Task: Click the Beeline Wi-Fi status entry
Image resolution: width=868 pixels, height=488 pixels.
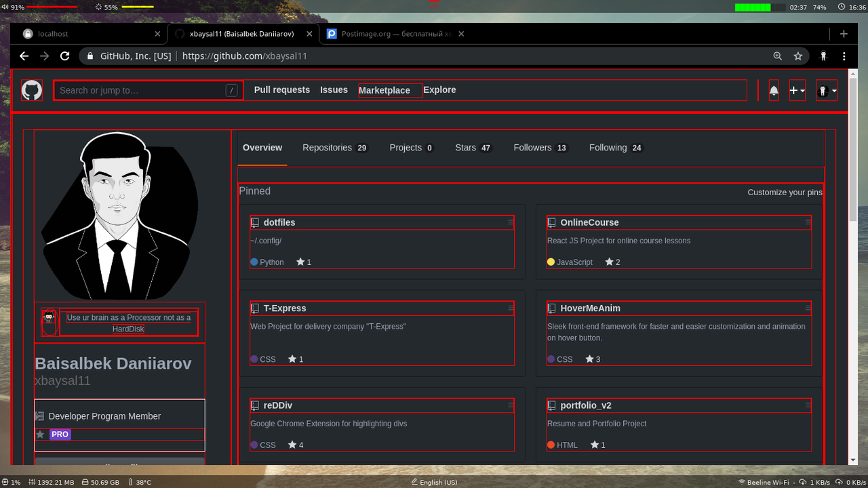Action: pyautogui.click(x=764, y=483)
